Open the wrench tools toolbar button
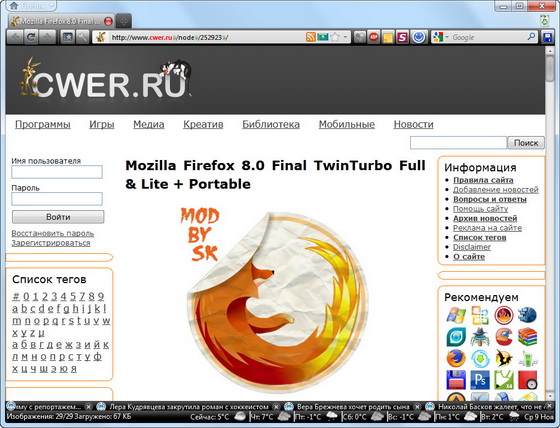 pos(82,37)
